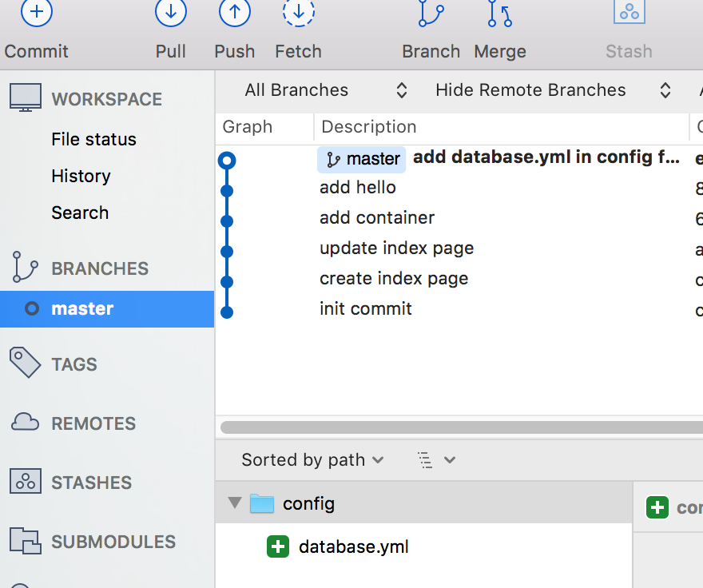703x588 pixels.
Task: Click the Stash toolbar icon
Action: (629, 13)
